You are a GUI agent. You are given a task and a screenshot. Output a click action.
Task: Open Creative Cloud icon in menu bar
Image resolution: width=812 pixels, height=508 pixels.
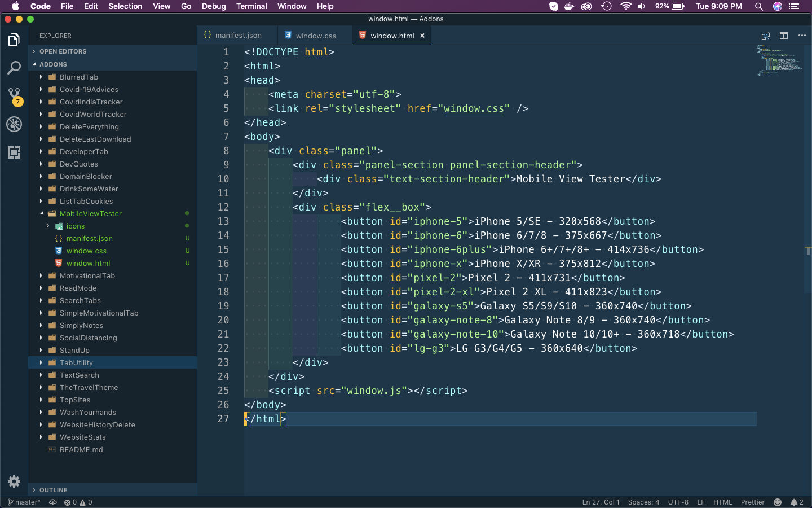pos(586,6)
